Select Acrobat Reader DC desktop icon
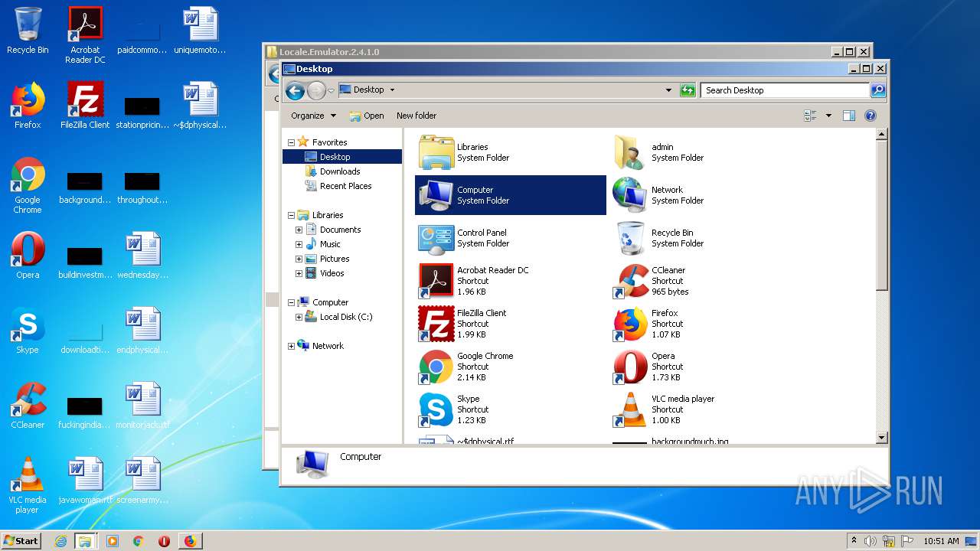980x551 pixels. [x=85, y=34]
